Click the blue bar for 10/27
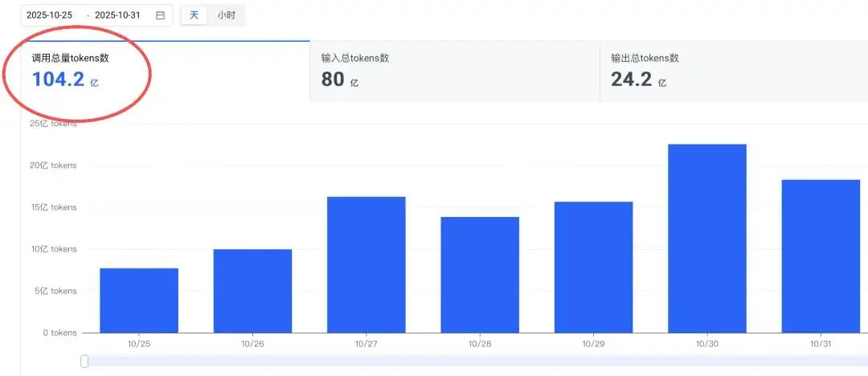 366,264
